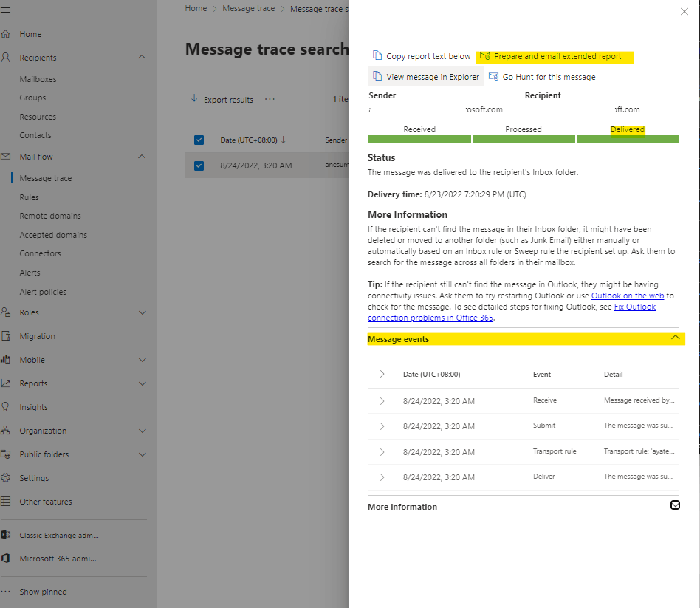Collapse the Mail flow navigation section
The image size is (700, 608).
pyautogui.click(x=140, y=157)
